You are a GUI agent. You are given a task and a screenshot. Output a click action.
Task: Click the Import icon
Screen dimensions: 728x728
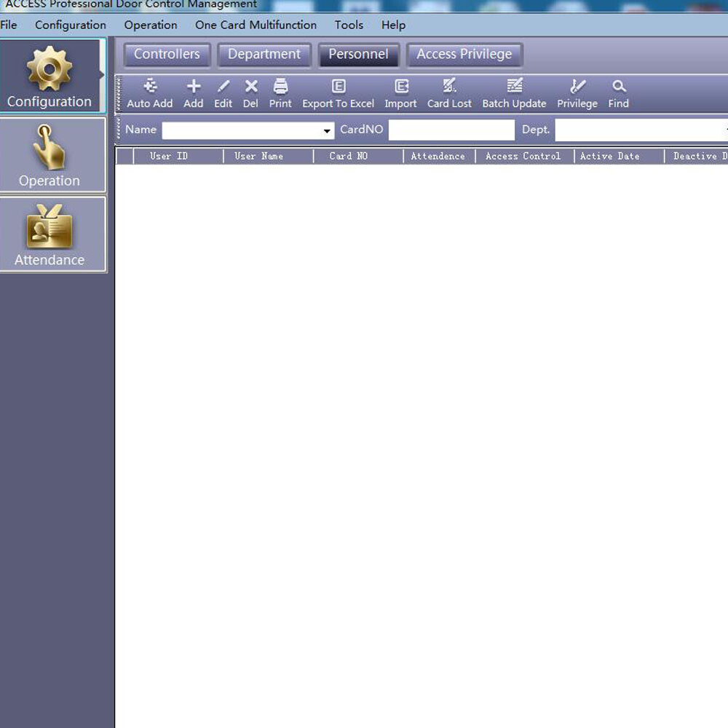click(401, 87)
